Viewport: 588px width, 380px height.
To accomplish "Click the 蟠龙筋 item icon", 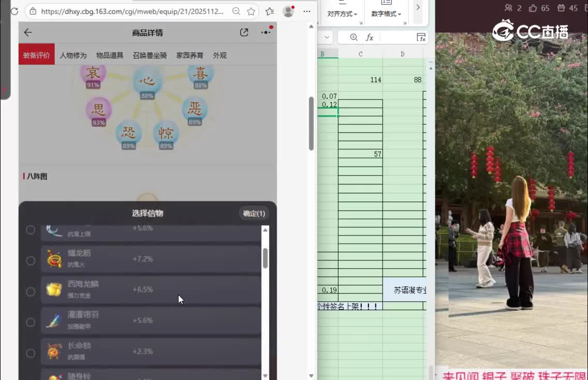I will [x=54, y=259].
